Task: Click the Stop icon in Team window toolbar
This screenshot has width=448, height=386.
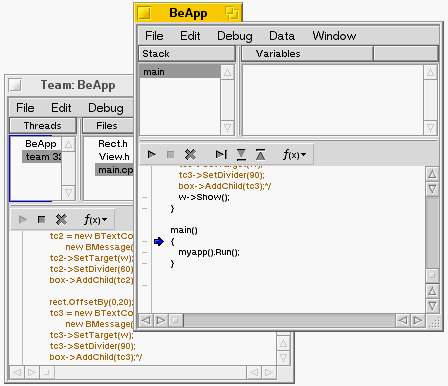Action: point(41,219)
